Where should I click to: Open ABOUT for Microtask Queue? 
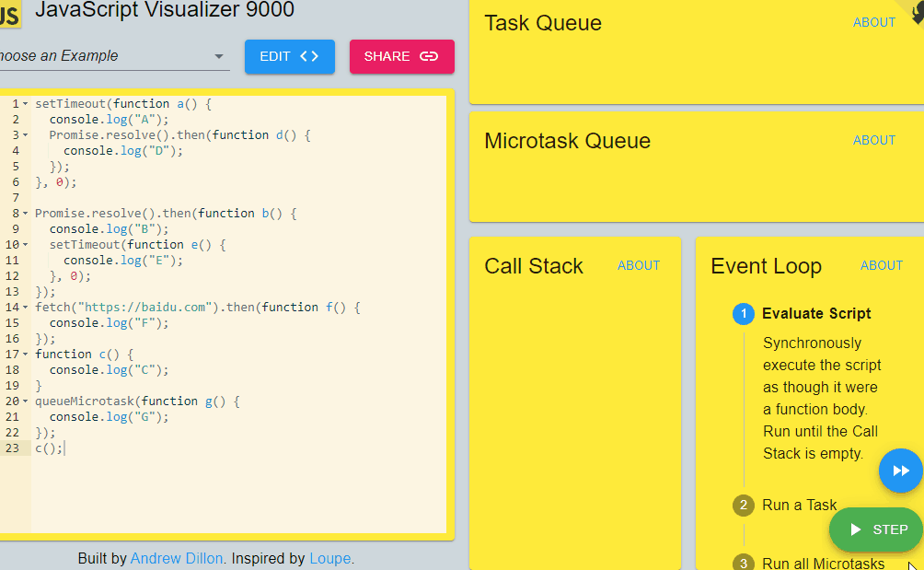pos(874,140)
